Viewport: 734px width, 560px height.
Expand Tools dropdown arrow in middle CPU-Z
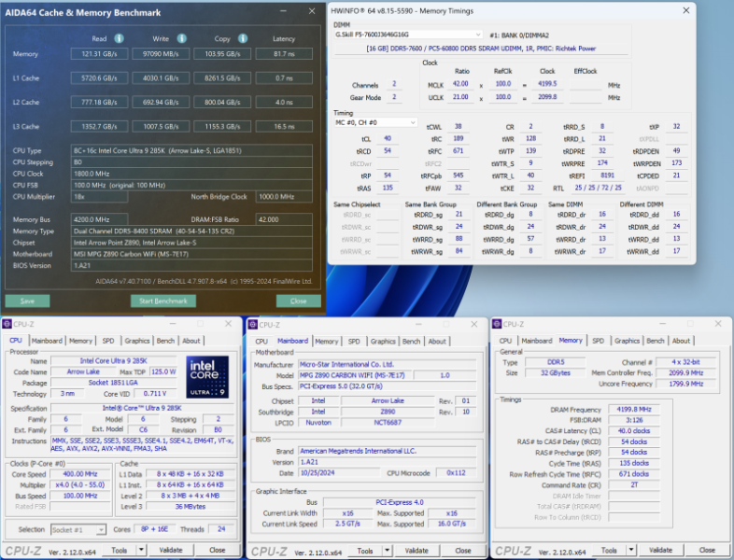388,551
